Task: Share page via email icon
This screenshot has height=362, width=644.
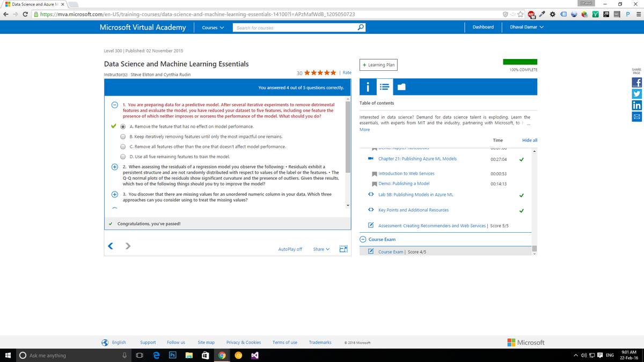Action: [637, 116]
